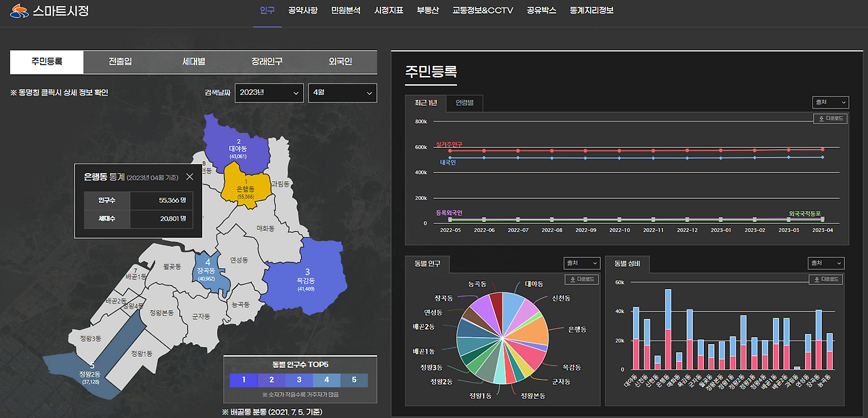Switch to the 장래인구 tab

click(267, 62)
